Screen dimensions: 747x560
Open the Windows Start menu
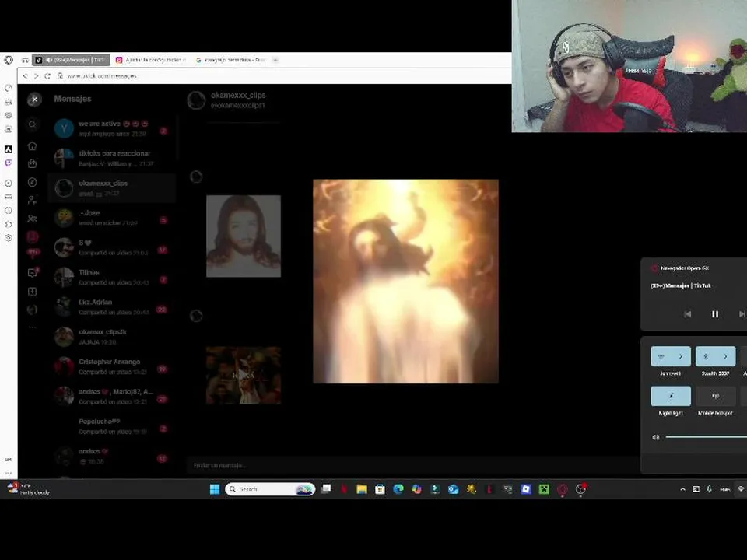pos(215,489)
